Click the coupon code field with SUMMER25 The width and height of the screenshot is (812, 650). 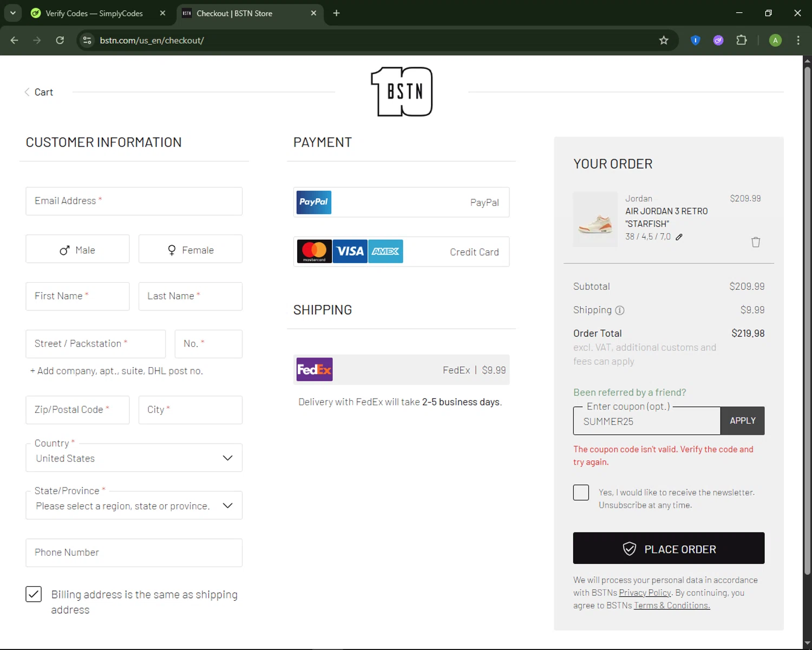(x=647, y=421)
